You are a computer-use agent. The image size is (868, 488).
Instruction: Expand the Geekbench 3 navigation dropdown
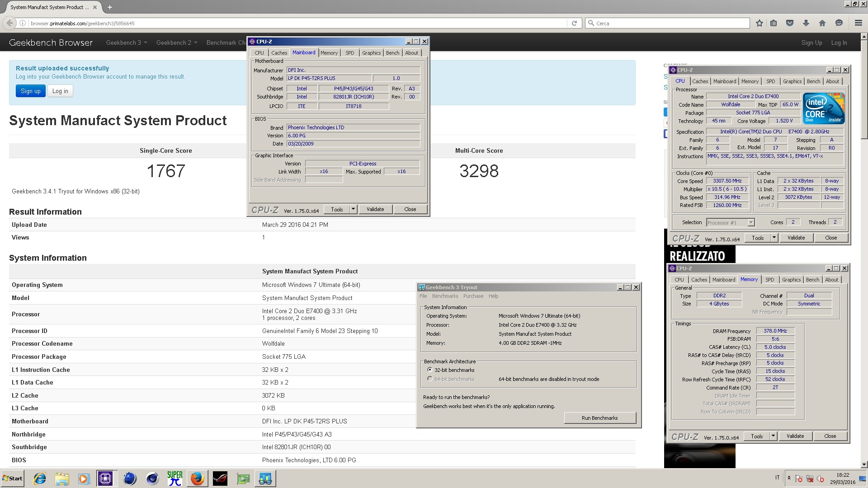(127, 42)
